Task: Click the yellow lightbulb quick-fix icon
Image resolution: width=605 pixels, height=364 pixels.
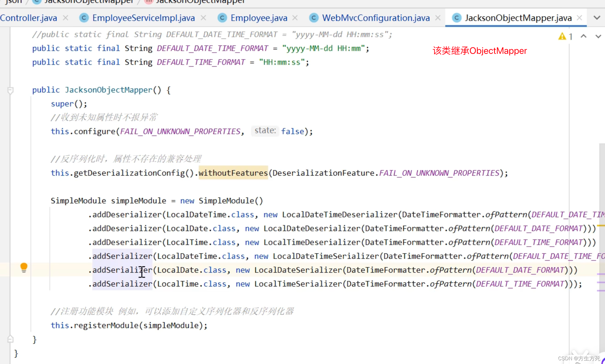Action: tap(24, 267)
